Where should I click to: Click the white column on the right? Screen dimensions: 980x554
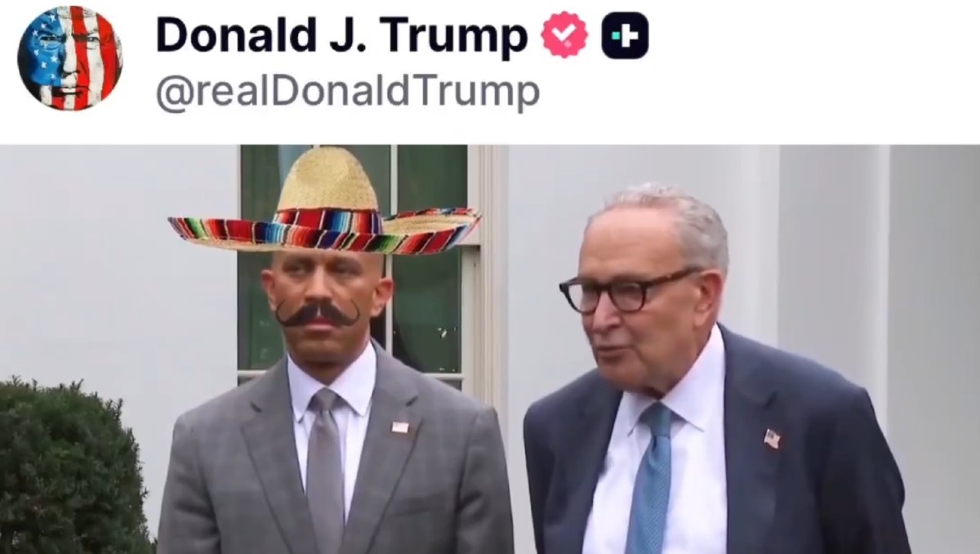point(833,270)
